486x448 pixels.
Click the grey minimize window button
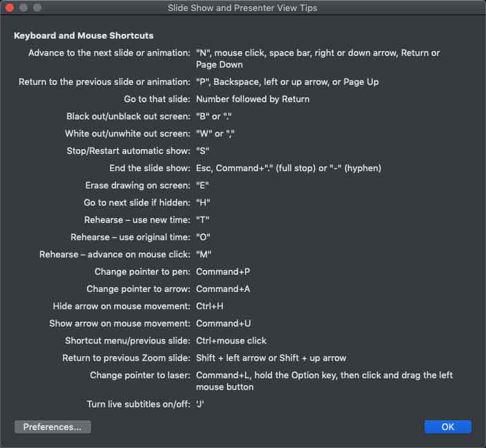tap(23, 8)
